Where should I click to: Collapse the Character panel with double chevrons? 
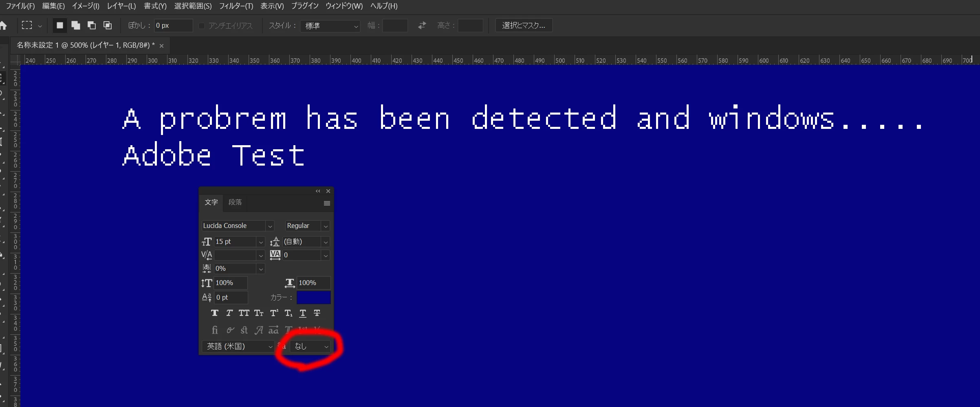click(318, 191)
